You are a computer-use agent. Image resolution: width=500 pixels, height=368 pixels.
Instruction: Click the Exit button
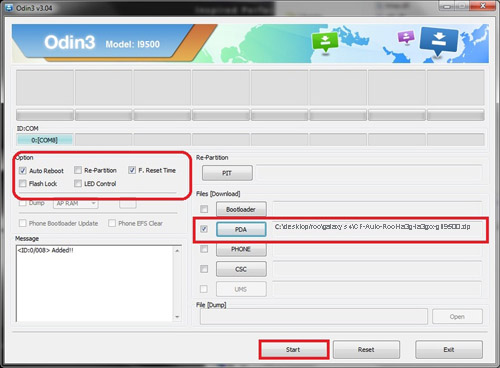click(x=449, y=349)
